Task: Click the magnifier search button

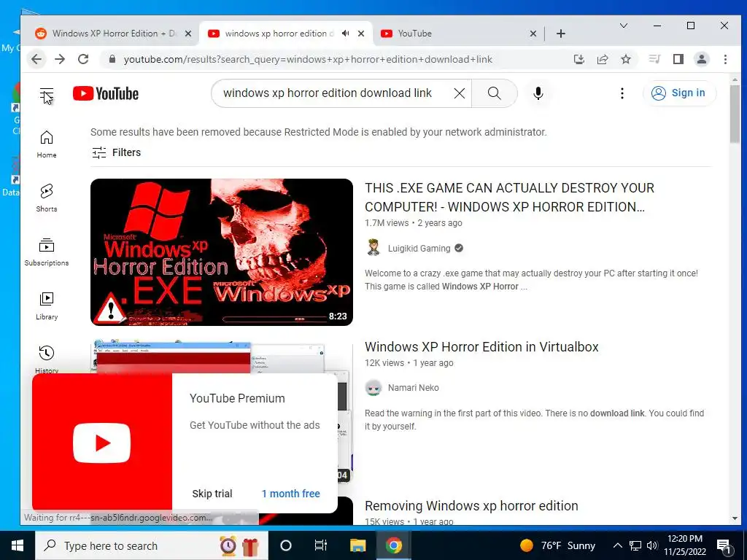Action: click(x=495, y=93)
